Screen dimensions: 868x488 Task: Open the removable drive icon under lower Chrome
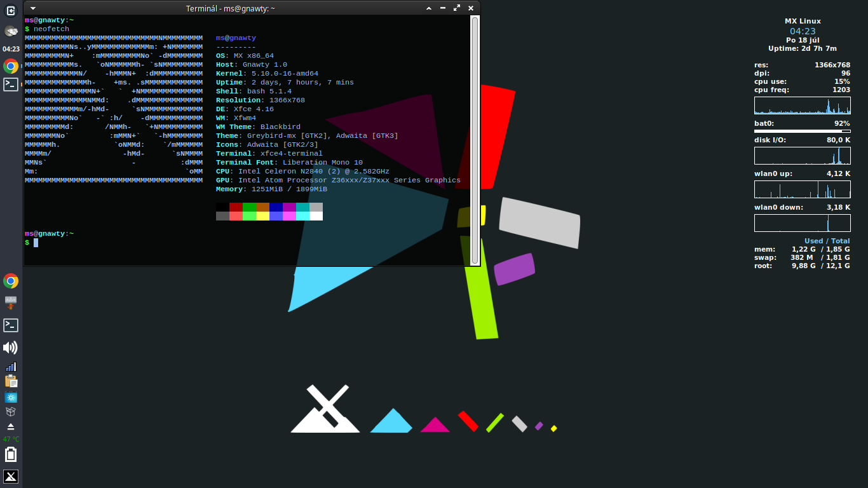[11, 302]
